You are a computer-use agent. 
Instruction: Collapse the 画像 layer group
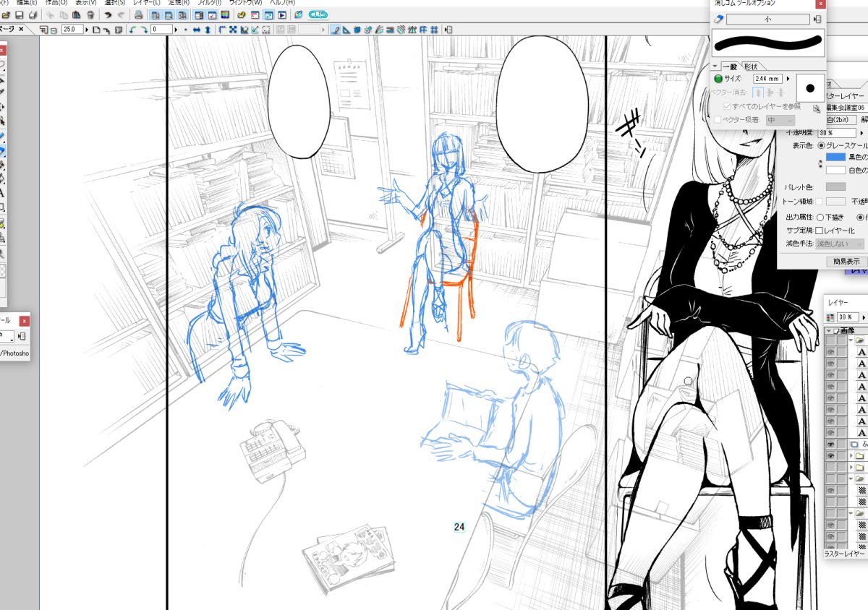[x=829, y=331]
